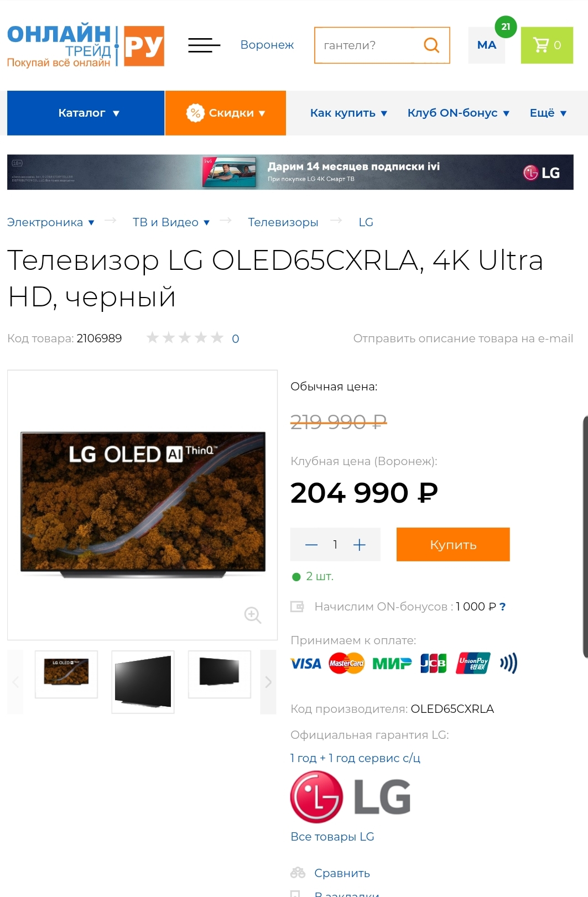This screenshot has width=588, height=897.
Task: Expand the Каталог dropdown
Action: 86,113
